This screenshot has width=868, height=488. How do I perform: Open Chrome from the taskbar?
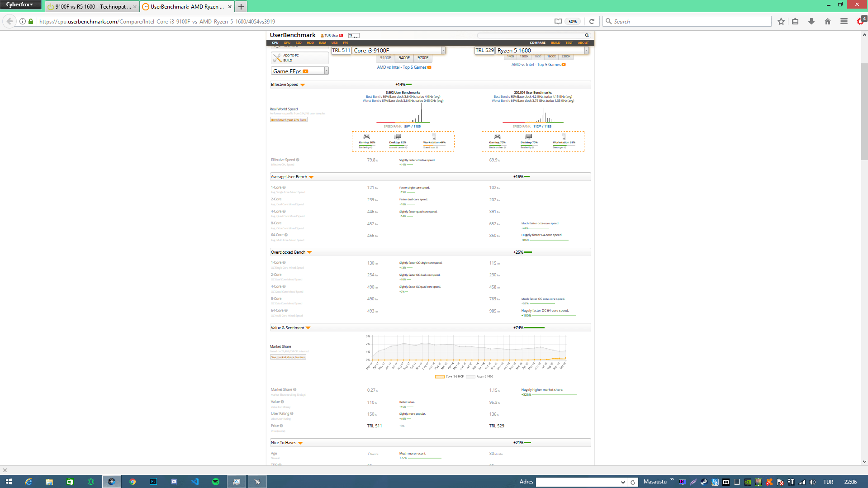click(x=133, y=482)
